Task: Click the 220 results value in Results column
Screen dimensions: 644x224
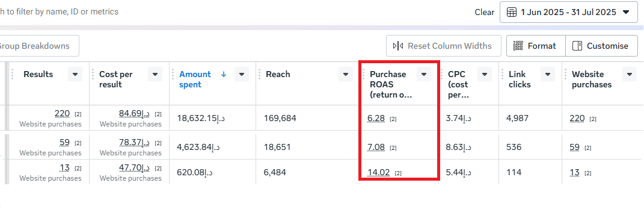Action: [x=61, y=113]
